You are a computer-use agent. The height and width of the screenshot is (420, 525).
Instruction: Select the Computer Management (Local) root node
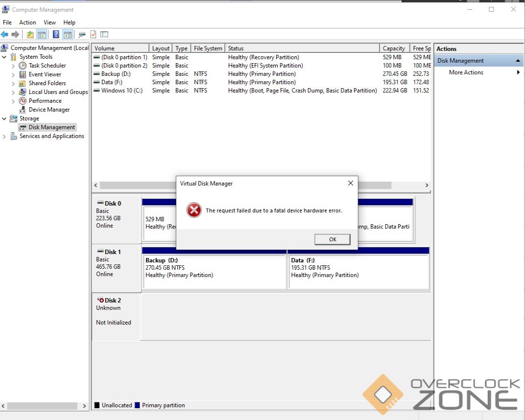[x=45, y=48]
